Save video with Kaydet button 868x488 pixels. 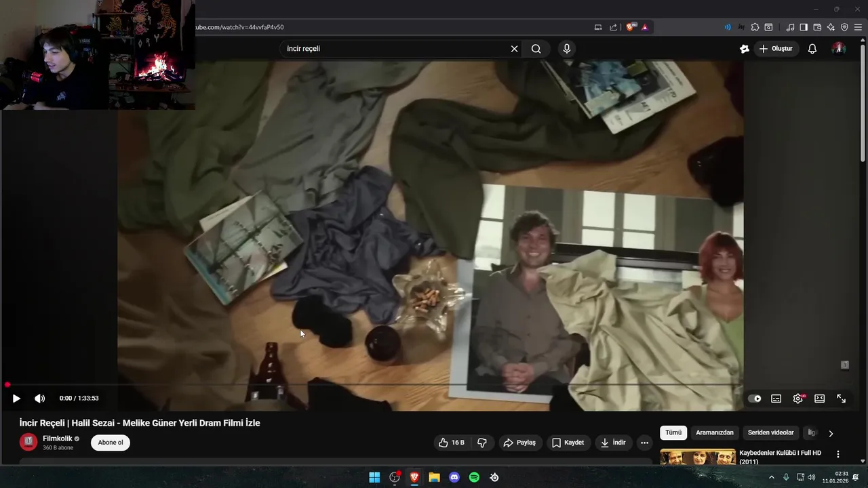pyautogui.click(x=568, y=443)
